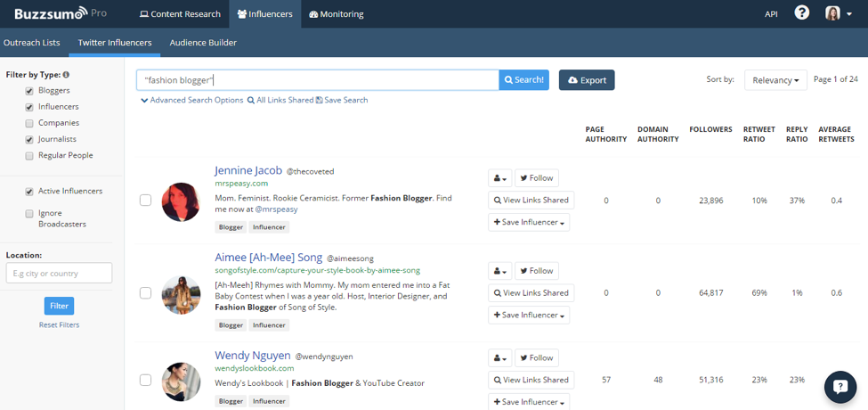Visit mrspeasy.com link
This screenshot has width=868, height=410.
[x=241, y=183]
